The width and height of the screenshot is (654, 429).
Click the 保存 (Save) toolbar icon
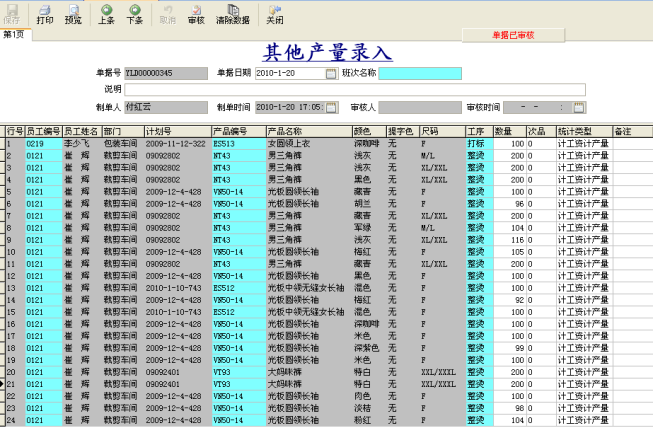pyautogui.click(x=11, y=14)
